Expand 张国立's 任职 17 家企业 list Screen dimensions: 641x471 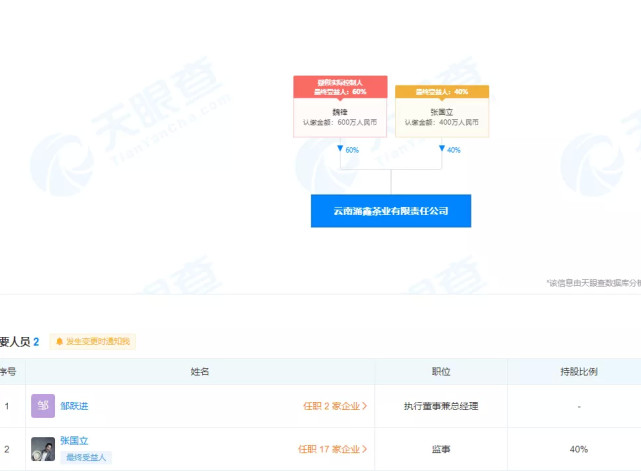[x=332, y=449]
